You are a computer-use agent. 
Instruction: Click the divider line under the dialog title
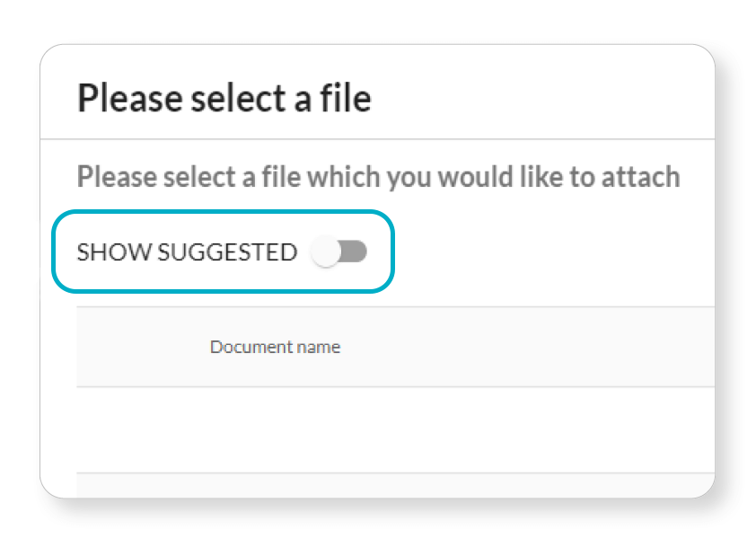377,137
